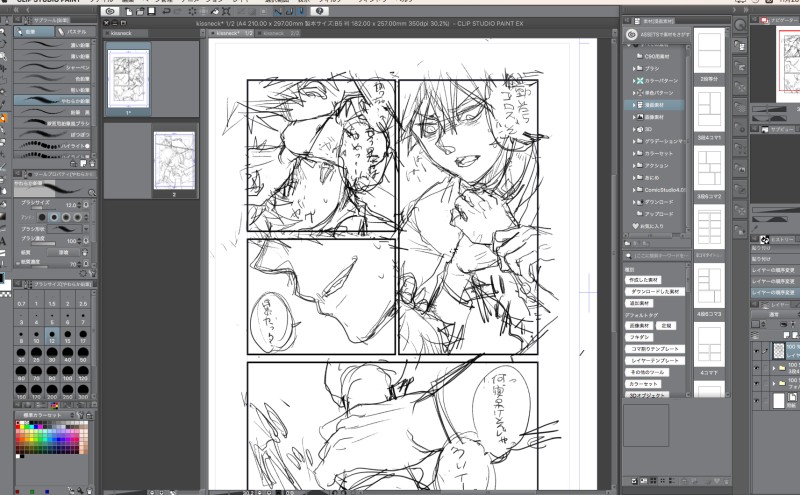Image resolution: width=800 pixels, height=495 pixels.
Task: Click round search icon atop material dock
Action: (x=740, y=25)
